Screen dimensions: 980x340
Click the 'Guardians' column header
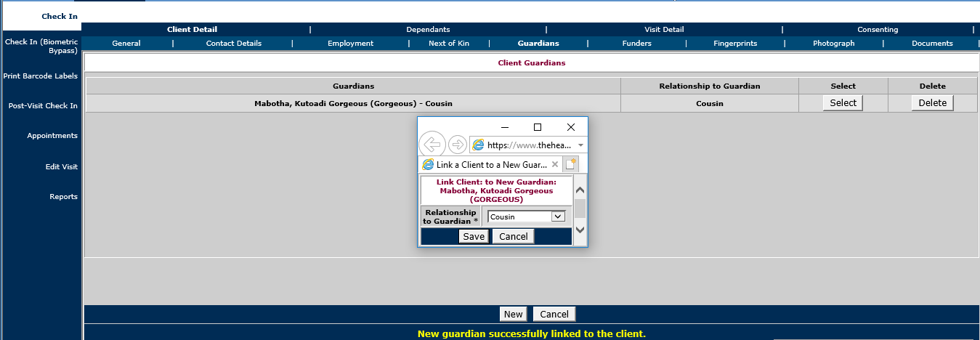[x=353, y=86]
